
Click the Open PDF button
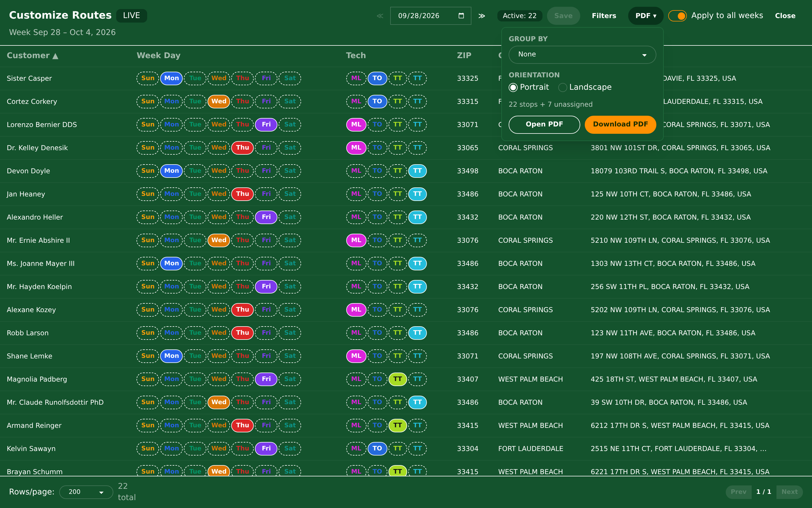[544, 124]
